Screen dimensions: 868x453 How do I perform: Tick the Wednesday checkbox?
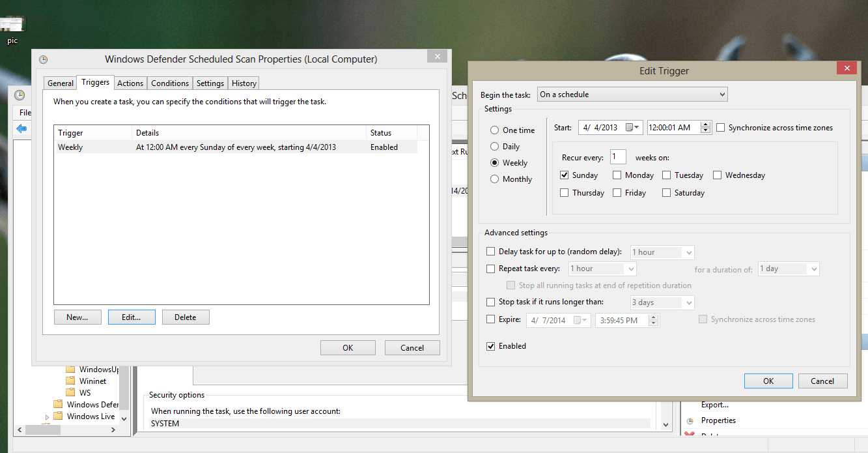[718, 175]
